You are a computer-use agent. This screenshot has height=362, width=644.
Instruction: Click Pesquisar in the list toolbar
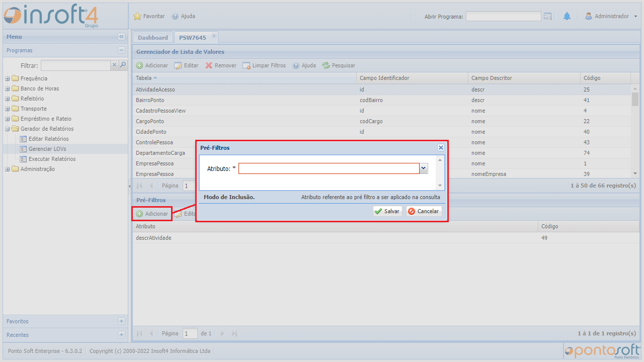(x=339, y=65)
